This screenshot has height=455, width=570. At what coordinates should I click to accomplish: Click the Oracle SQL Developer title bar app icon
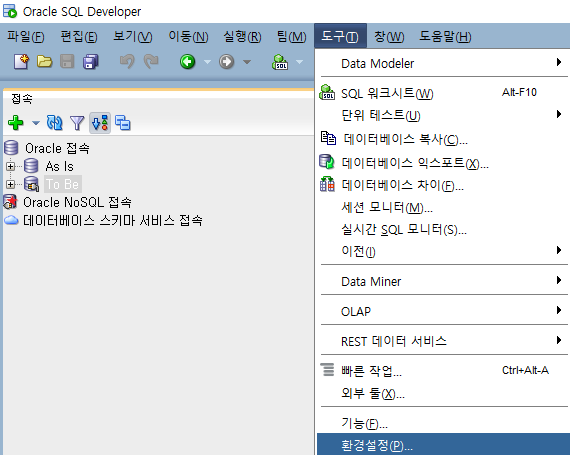click(x=10, y=11)
